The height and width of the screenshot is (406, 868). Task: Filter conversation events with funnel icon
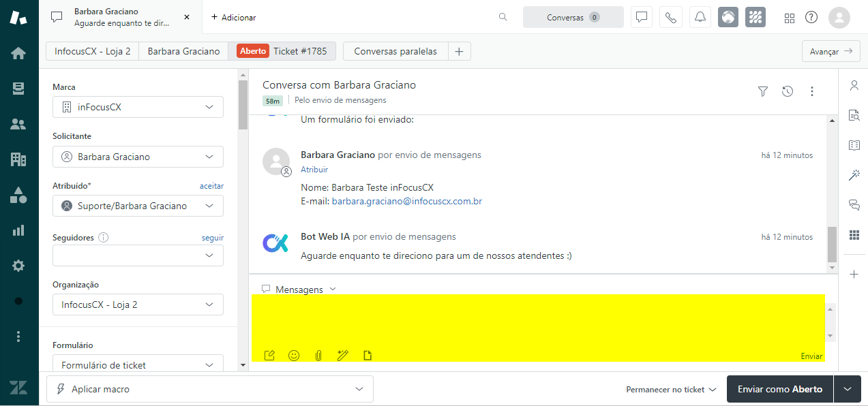tap(763, 91)
